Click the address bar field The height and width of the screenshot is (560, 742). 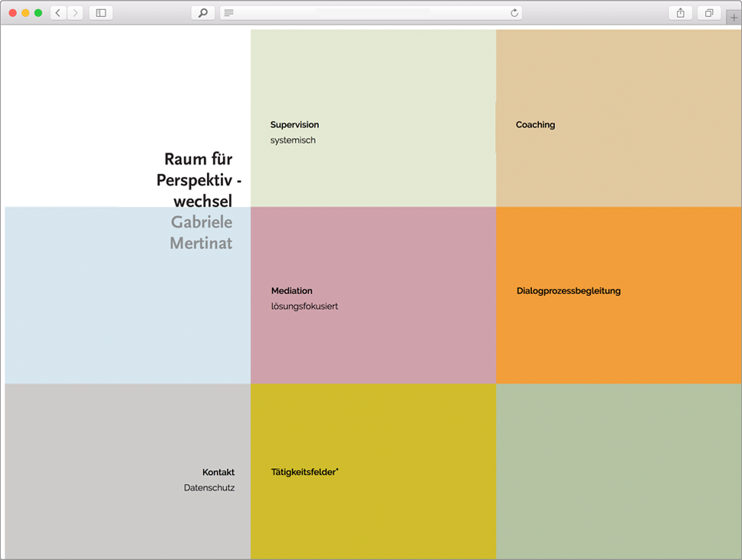click(x=371, y=13)
